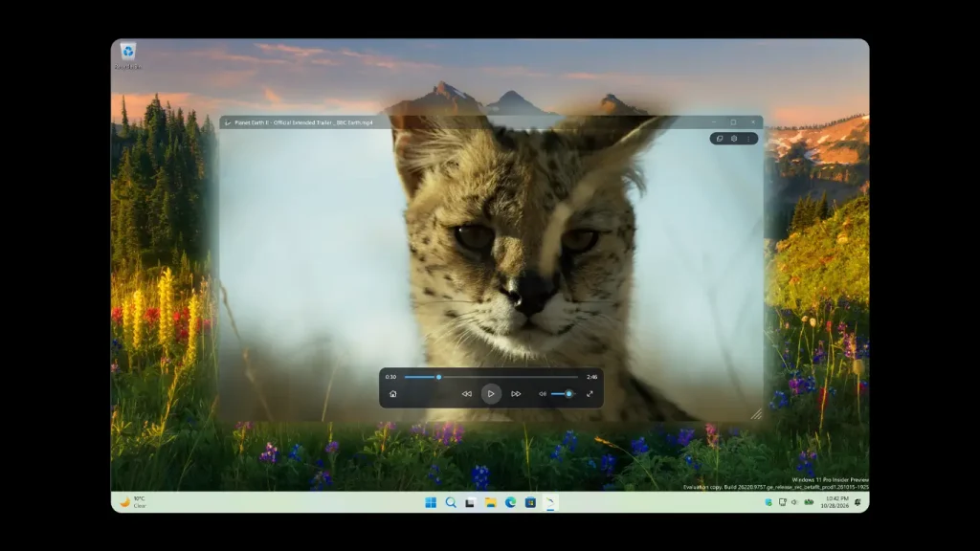Image resolution: width=980 pixels, height=551 pixels.
Task: Open Task View in the taskbar
Action: pyautogui.click(x=470, y=503)
